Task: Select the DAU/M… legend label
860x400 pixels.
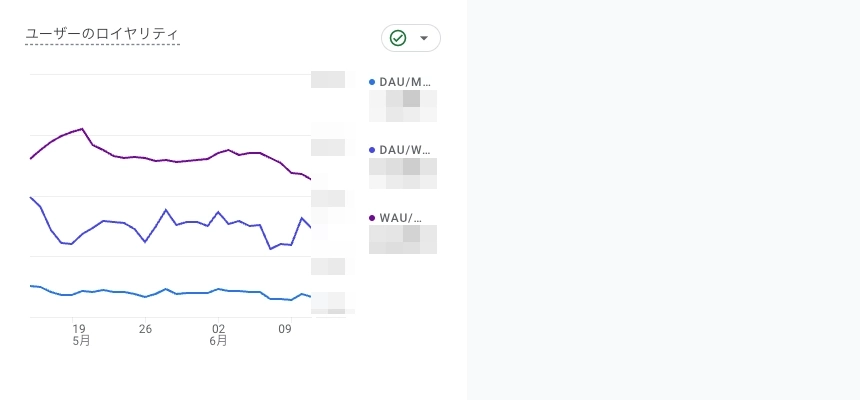Action: coord(405,82)
